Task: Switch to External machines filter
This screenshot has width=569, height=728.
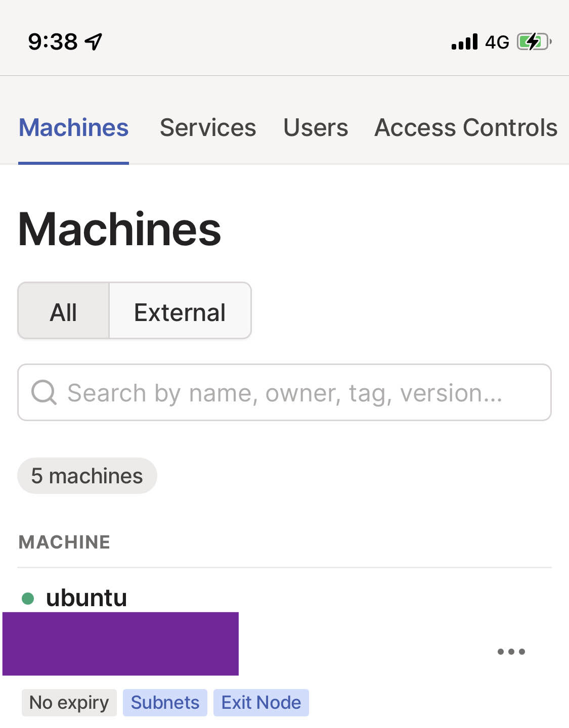Action: point(180,311)
